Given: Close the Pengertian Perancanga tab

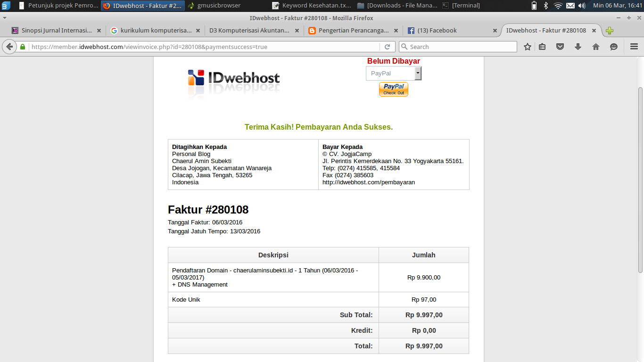Looking at the screenshot, I should tap(396, 31).
